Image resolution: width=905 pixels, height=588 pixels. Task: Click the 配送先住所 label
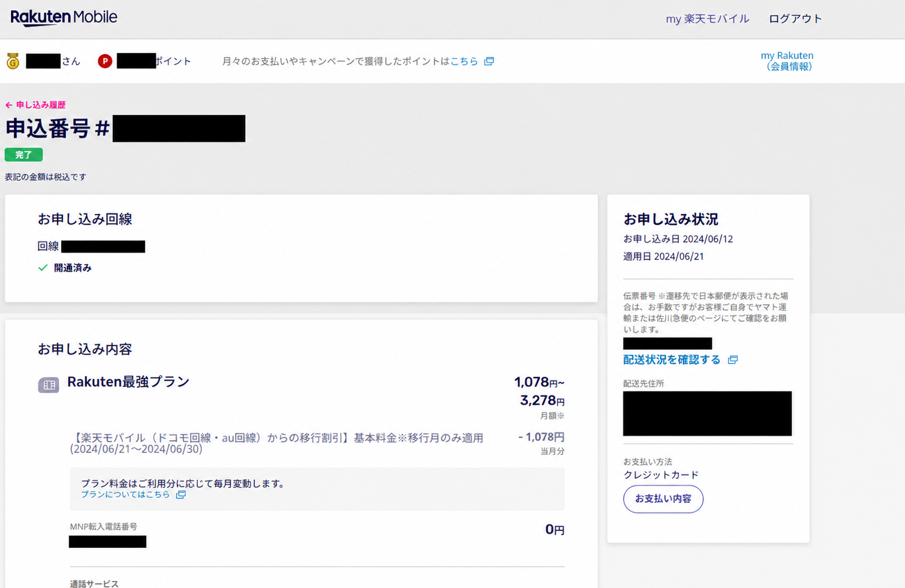(643, 384)
